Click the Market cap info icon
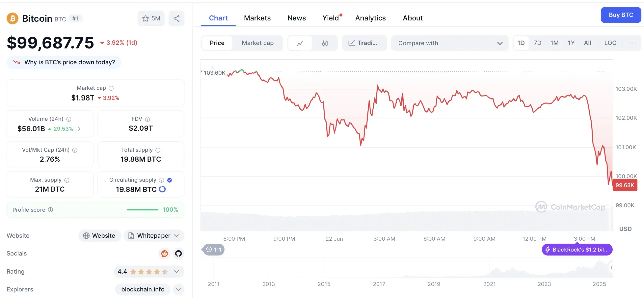This screenshot has width=644, height=298. tap(111, 88)
